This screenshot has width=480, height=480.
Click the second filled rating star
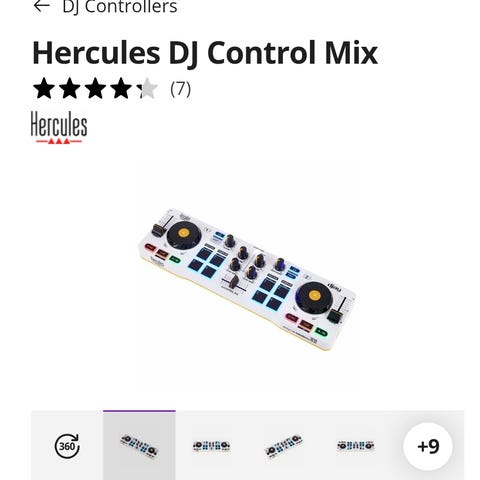click(x=70, y=88)
